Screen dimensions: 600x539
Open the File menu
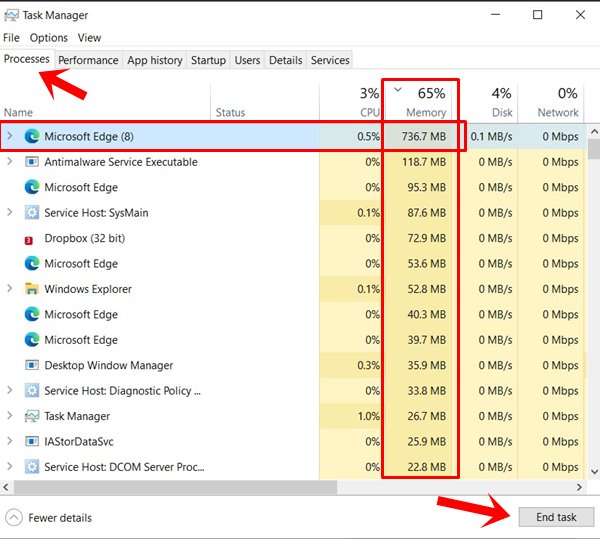tap(11, 38)
